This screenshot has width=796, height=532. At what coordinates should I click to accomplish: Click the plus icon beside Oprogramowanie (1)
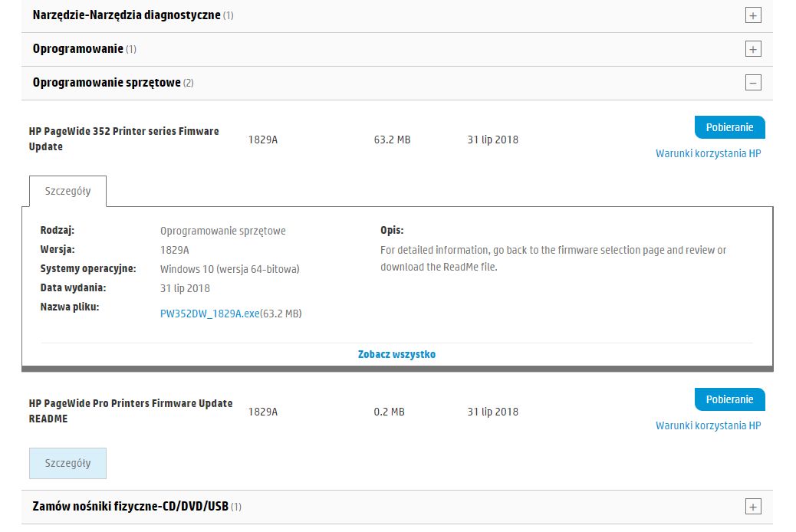[753, 49]
